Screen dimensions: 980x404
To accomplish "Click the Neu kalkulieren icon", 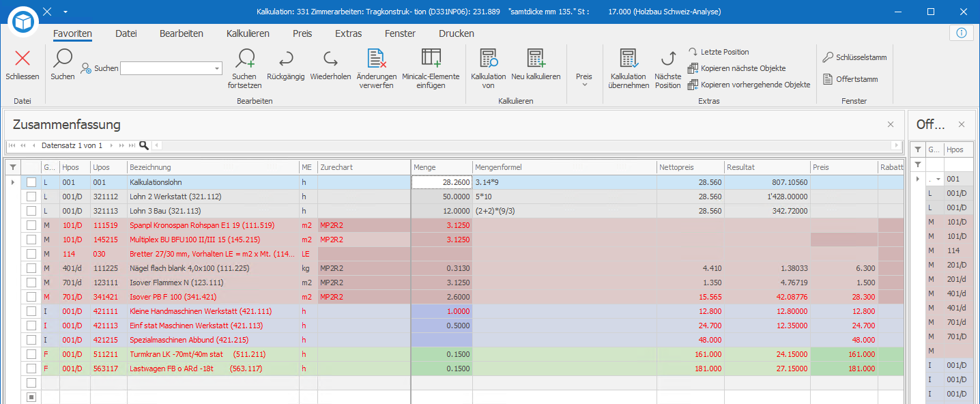I will pos(536,58).
